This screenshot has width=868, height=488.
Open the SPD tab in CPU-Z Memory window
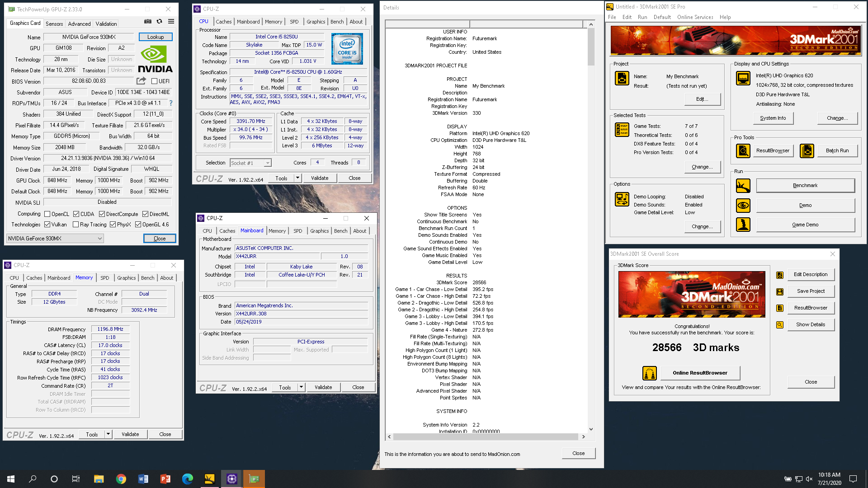[x=104, y=278]
